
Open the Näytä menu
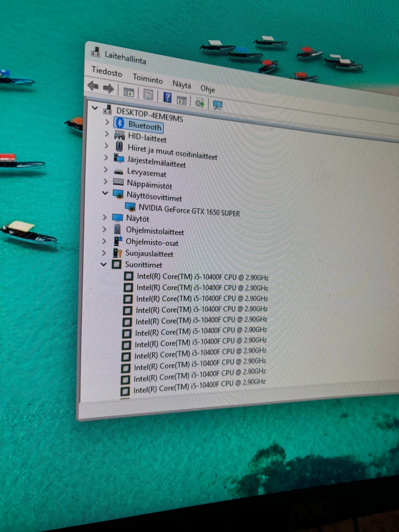pyautogui.click(x=182, y=85)
